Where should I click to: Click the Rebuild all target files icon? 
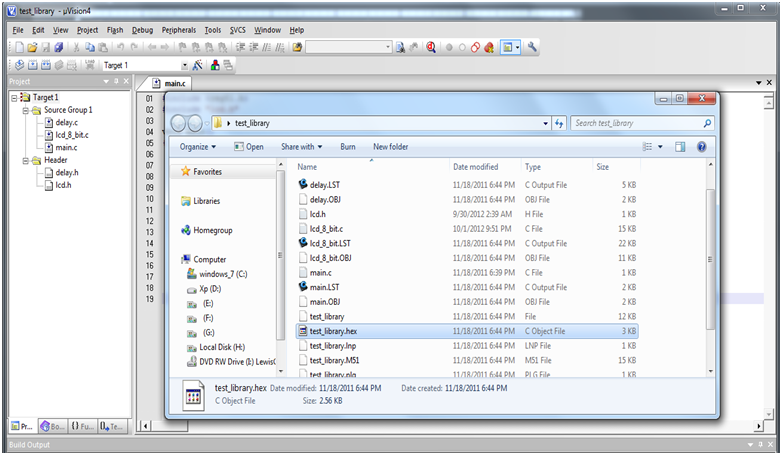click(46, 65)
